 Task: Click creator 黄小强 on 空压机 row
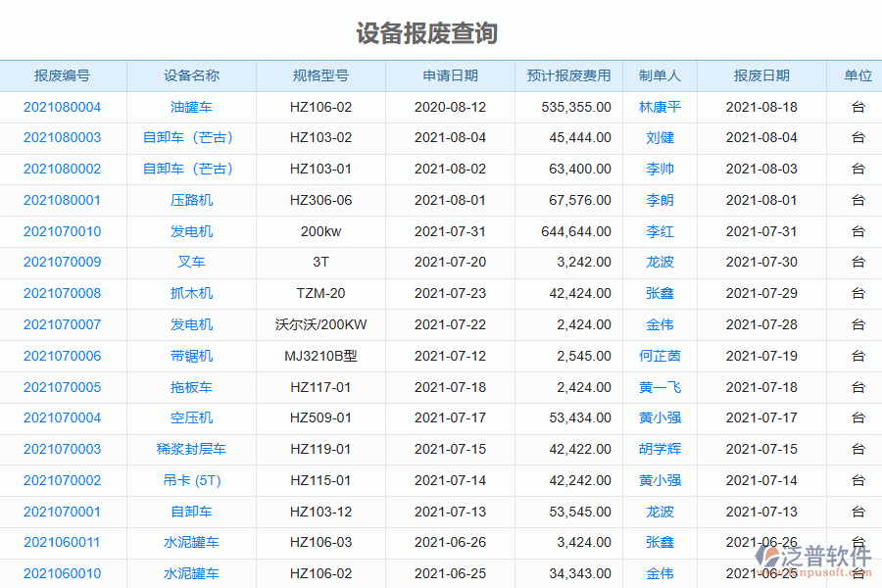[660, 417]
